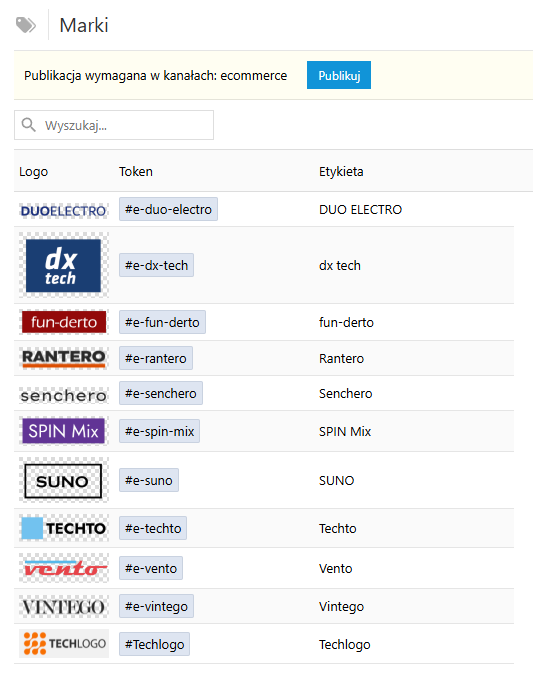The width and height of the screenshot is (533, 688).
Task: Click the Logo column header
Action: click(x=33, y=172)
